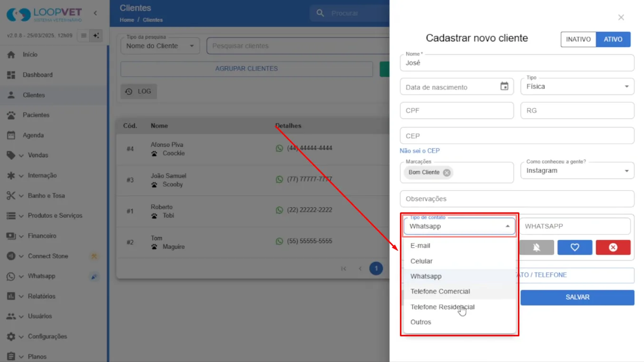644x362 pixels.
Task: Expand Tipo da pesquisa dropdown
Action: pyautogui.click(x=160, y=46)
